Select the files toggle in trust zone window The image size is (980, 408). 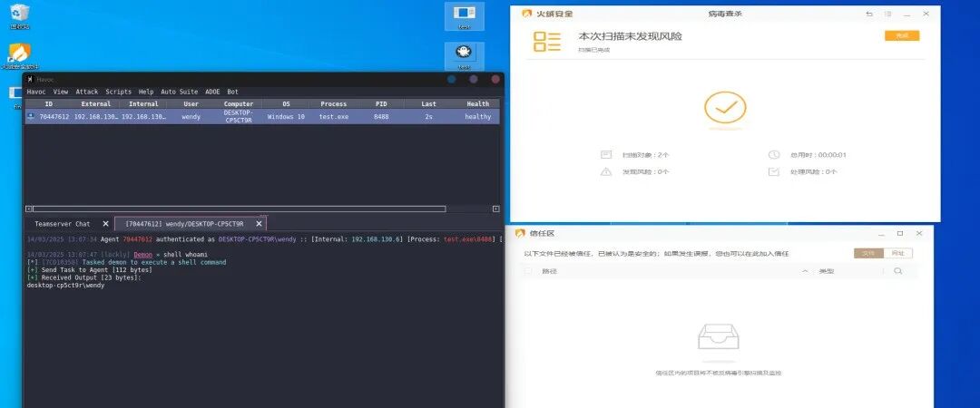click(868, 253)
